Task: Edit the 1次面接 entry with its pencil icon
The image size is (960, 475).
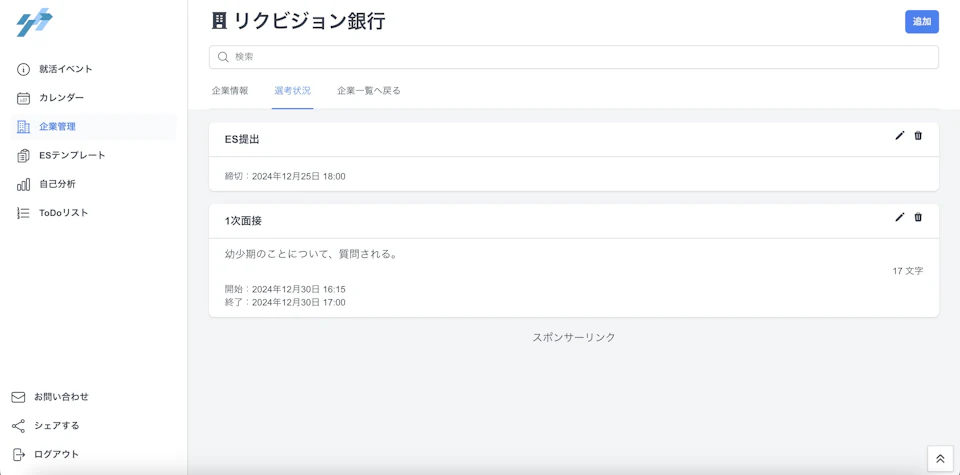Action: (899, 217)
